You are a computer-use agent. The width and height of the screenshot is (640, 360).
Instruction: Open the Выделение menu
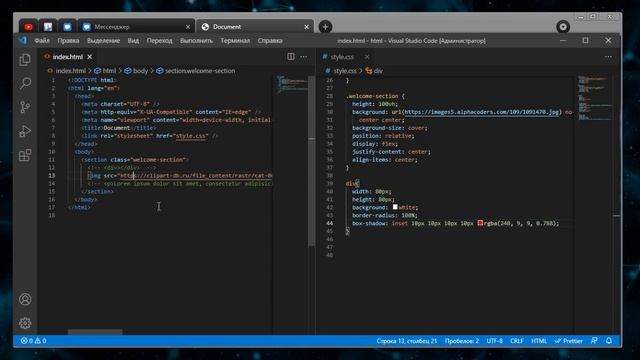103,40
